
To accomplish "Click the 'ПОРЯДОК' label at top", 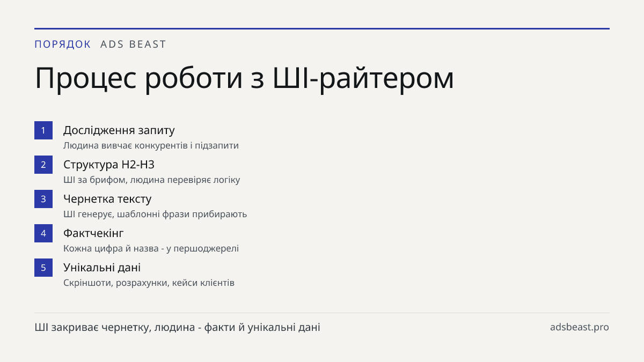I will (63, 45).
